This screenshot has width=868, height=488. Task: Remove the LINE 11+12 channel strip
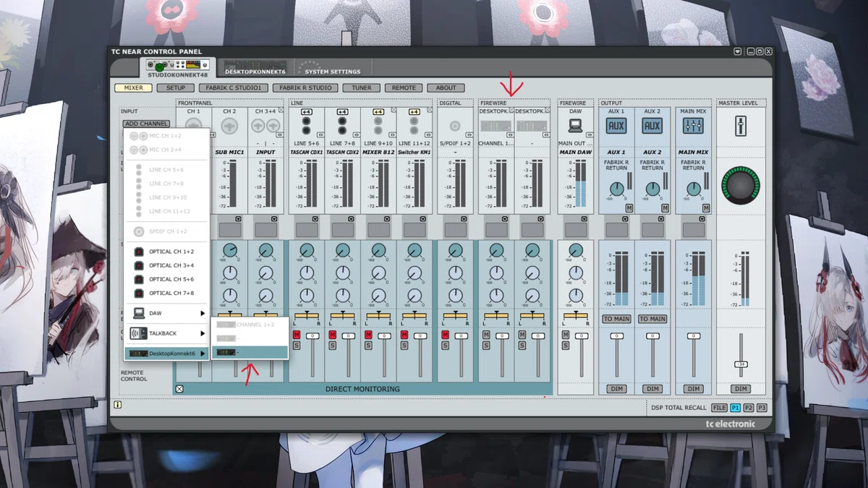pos(430,110)
